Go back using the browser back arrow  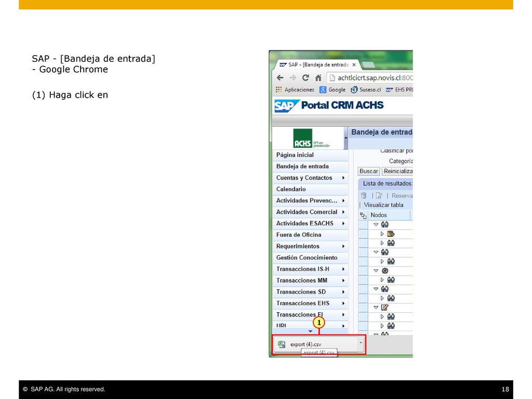pos(280,78)
